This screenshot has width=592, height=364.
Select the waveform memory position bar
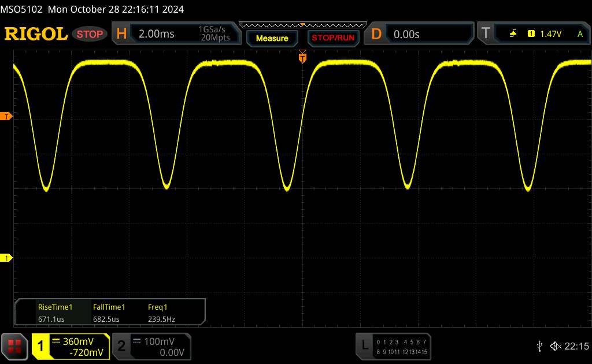coord(303,25)
